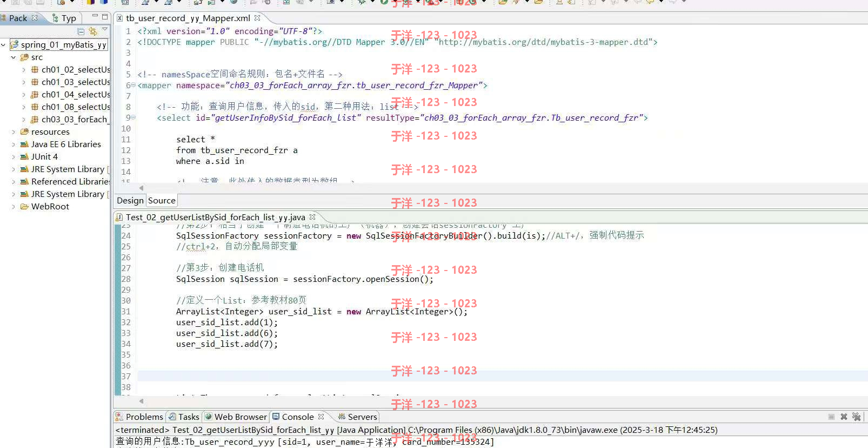Click the WebRoot folder icon
Image resolution: width=868 pixels, height=448 pixels.
click(24, 207)
